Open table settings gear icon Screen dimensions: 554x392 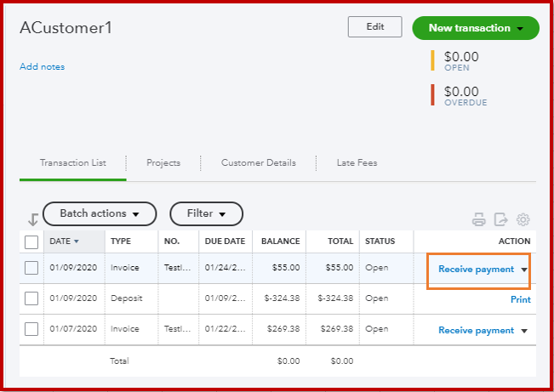tap(523, 219)
